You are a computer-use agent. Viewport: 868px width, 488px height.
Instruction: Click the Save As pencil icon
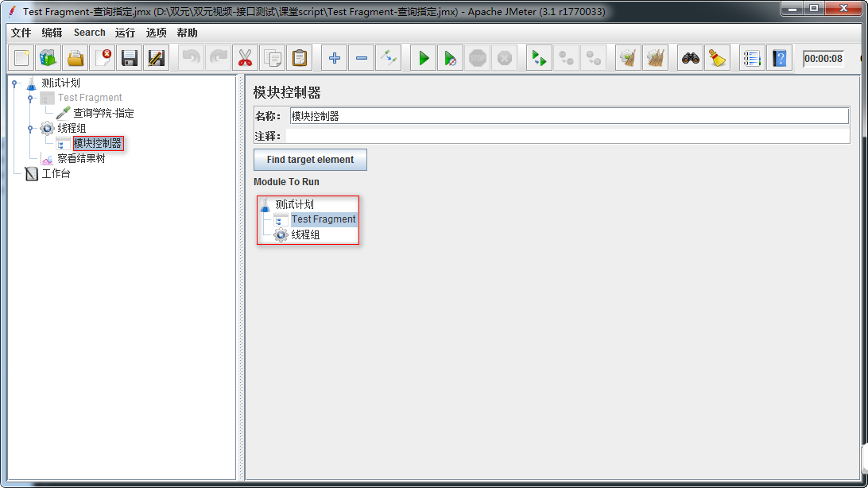[157, 58]
